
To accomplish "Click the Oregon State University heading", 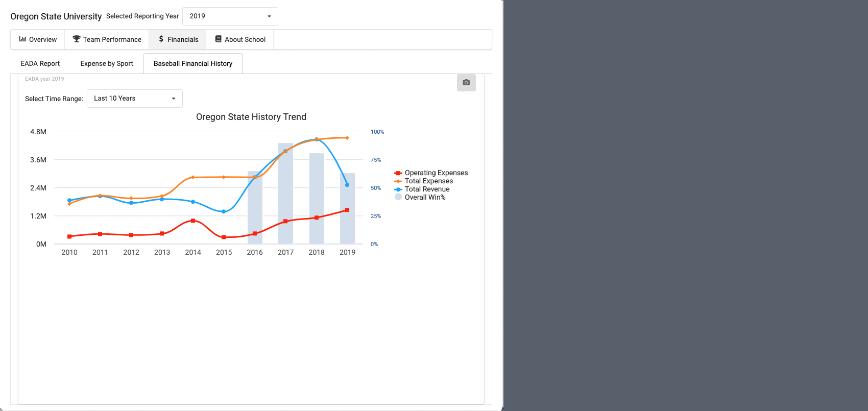I will click(x=56, y=16).
